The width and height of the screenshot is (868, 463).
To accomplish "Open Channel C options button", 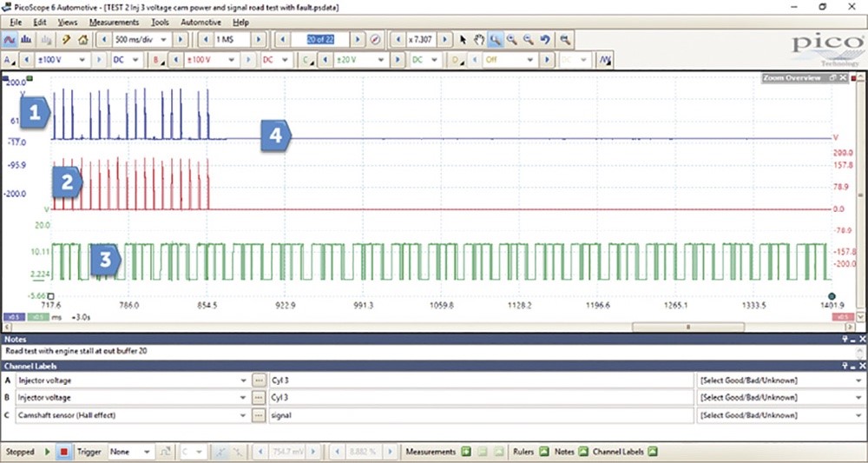I will point(306,60).
